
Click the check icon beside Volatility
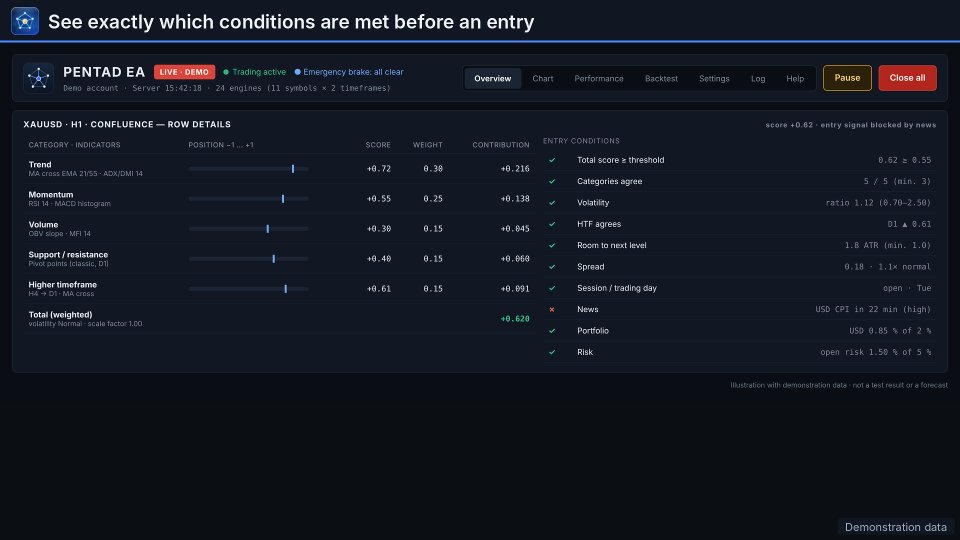tap(552, 203)
